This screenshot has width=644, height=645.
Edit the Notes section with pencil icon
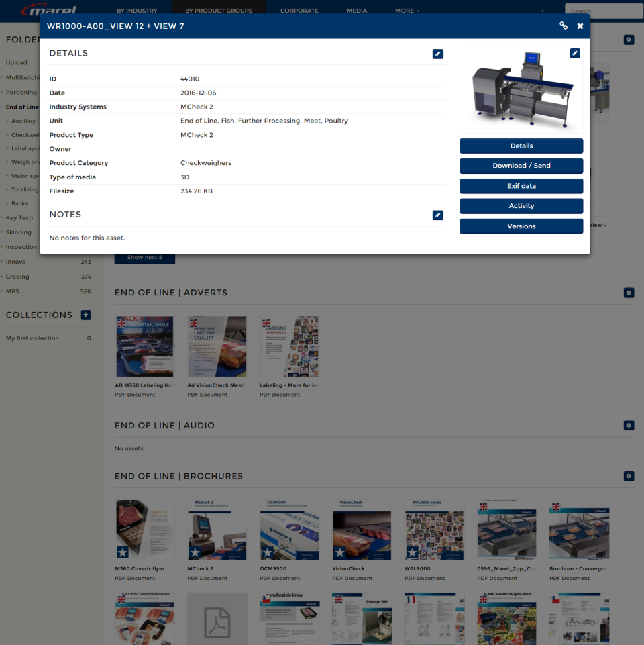(x=437, y=215)
